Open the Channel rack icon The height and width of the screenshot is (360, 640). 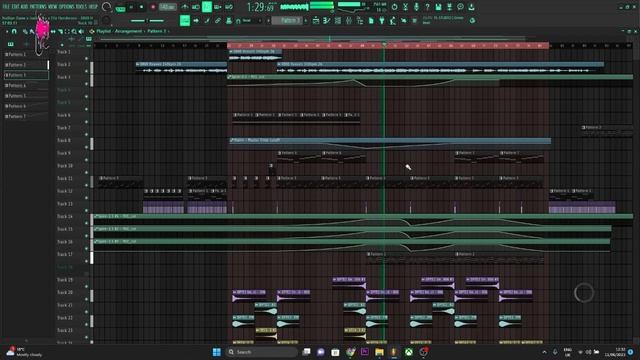pos(338,20)
